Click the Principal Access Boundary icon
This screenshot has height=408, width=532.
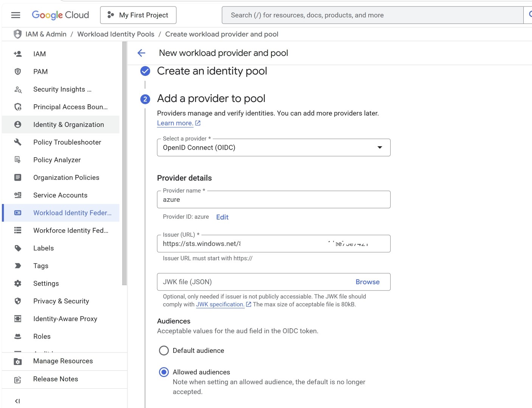tap(18, 107)
